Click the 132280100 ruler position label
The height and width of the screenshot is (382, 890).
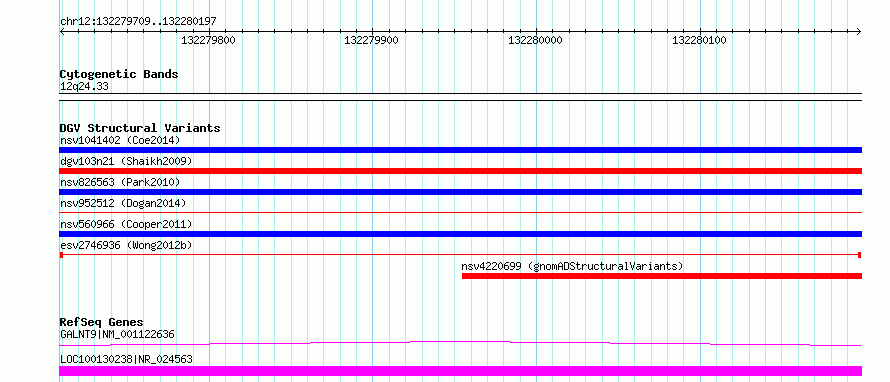click(x=699, y=40)
